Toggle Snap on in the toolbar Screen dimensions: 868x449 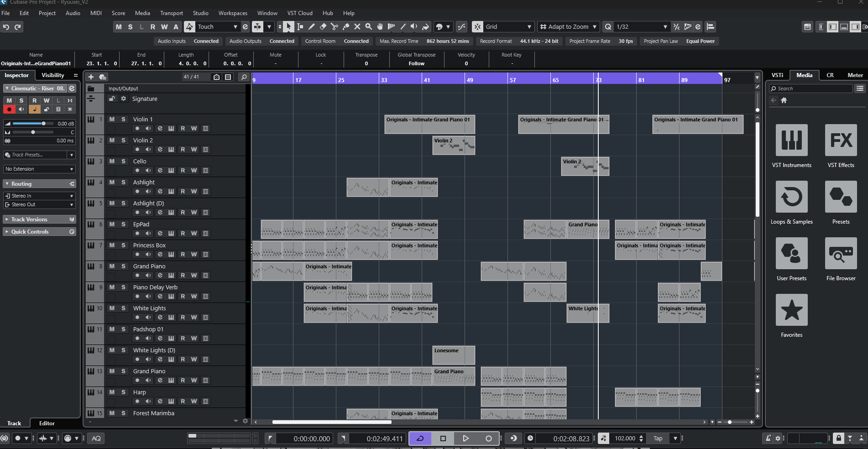click(477, 27)
